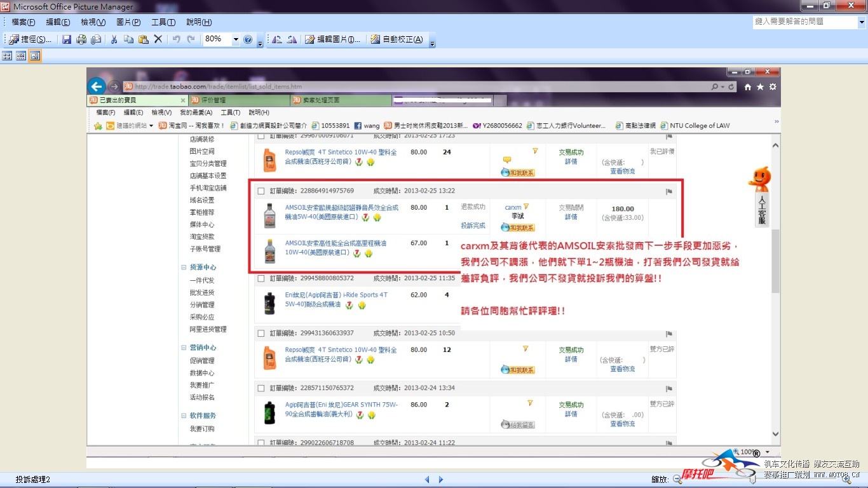Collapse the 软件服务 sidebar section

click(x=184, y=416)
